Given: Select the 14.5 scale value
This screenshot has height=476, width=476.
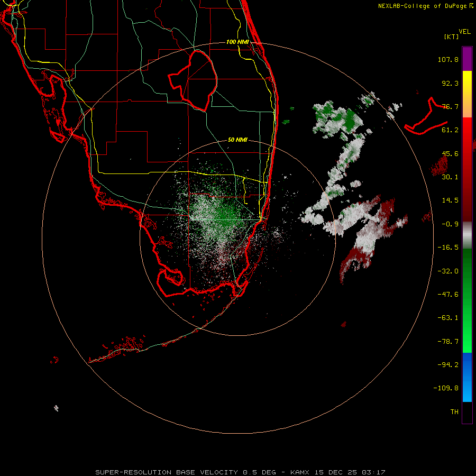Looking at the screenshot, I should (450, 200).
